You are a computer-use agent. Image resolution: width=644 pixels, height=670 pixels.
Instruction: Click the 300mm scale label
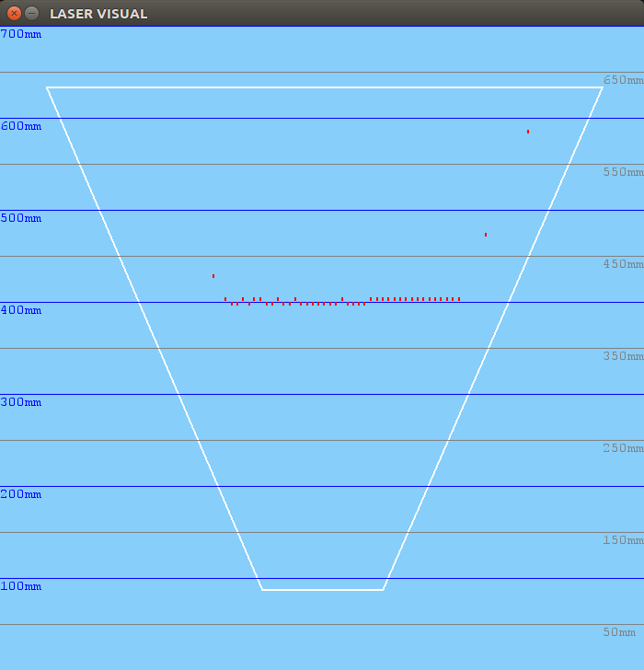pyautogui.click(x=21, y=402)
